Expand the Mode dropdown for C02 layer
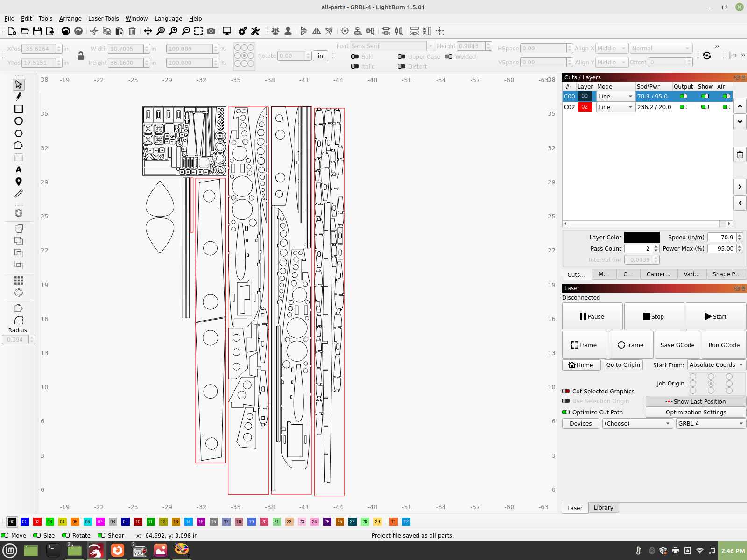Screen dimensions: 747x560 click(x=615, y=107)
